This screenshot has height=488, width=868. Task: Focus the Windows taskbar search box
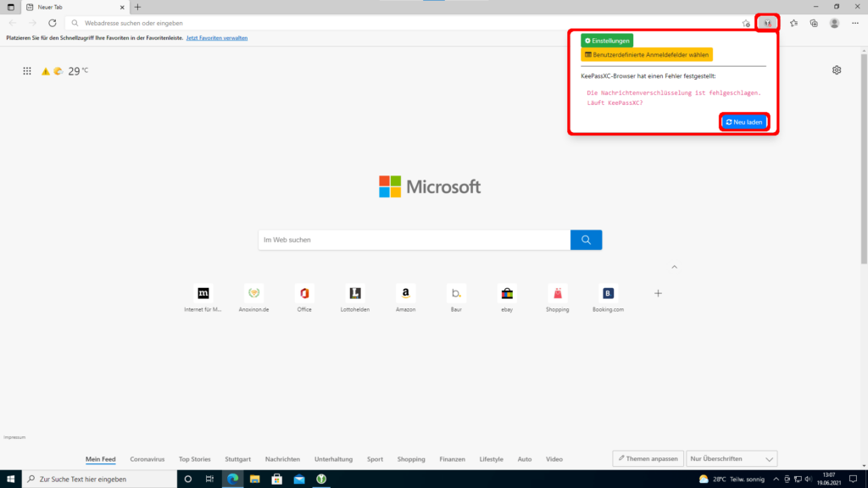pos(100,480)
